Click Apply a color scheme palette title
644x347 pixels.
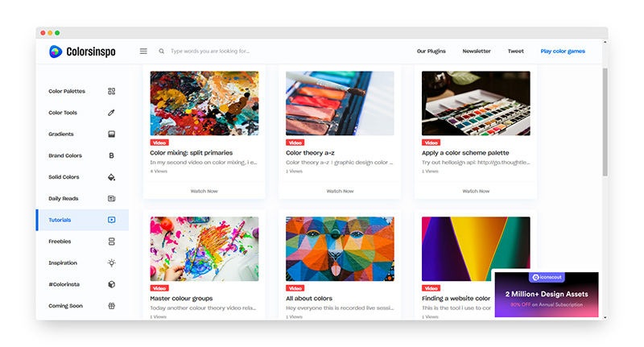pos(465,153)
